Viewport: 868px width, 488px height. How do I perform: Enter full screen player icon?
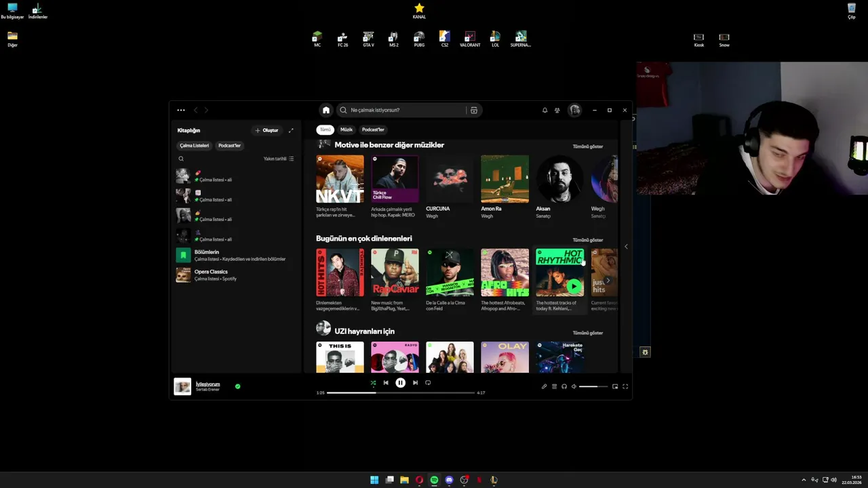tap(625, 386)
